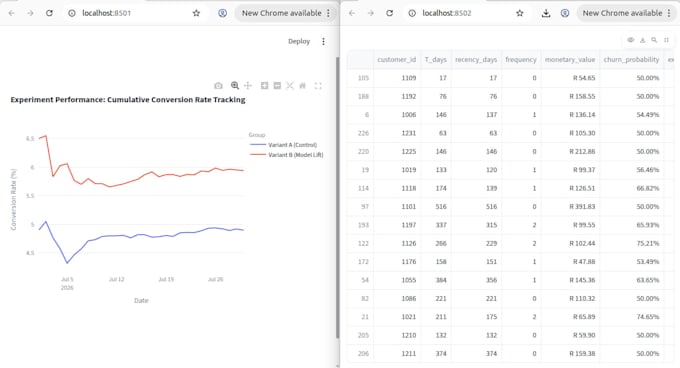Reload the localhost:8501 page
The image size is (680, 368).
49,13
